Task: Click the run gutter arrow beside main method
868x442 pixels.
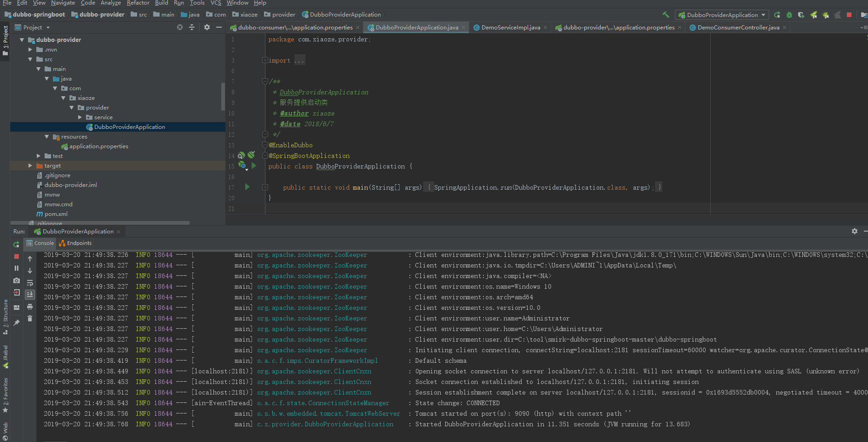Action: 247,187
